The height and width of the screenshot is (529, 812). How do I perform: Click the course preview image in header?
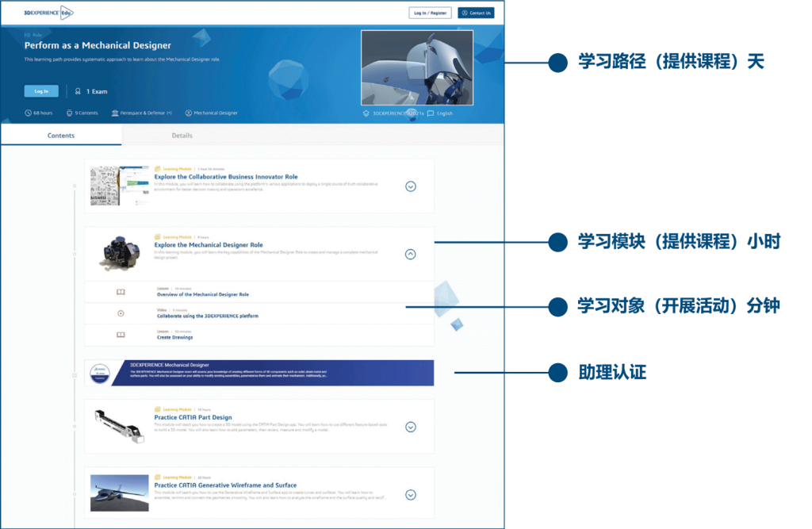(417, 68)
